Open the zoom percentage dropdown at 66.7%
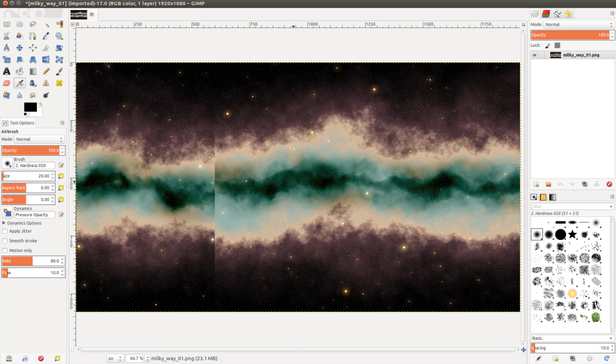Image resolution: width=616 pixels, height=364 pixels. [x=146, y=358]
